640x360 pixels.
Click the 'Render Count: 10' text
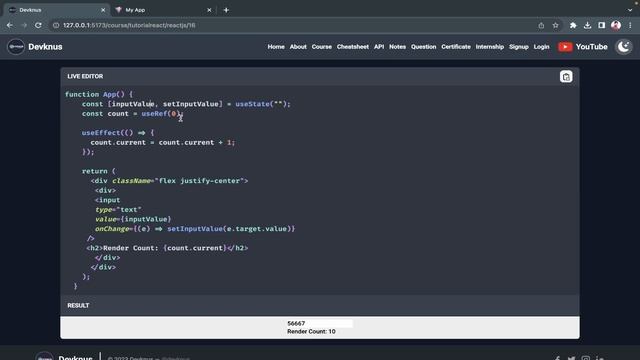click(x=311, y=331)
